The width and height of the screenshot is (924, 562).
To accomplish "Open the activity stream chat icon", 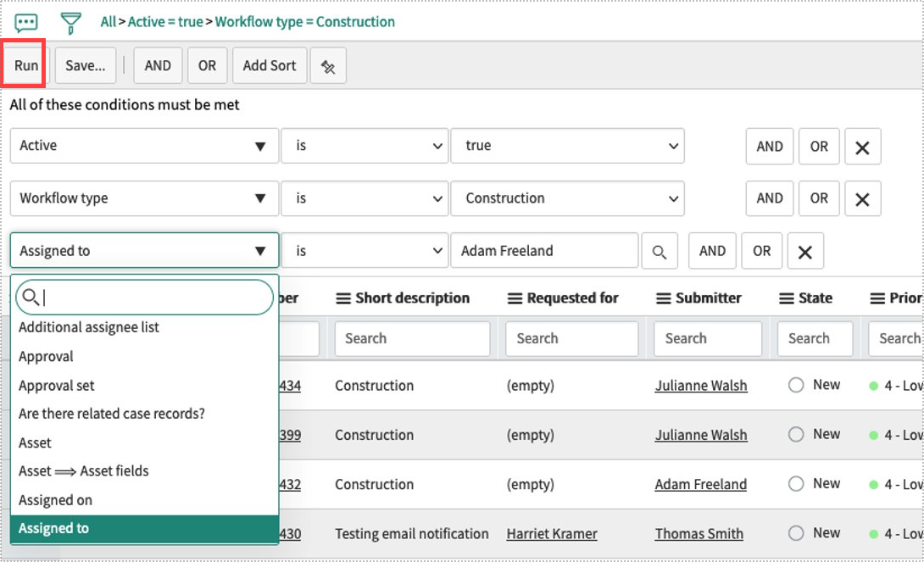I will pyautogui.click(x=26, y=22).
